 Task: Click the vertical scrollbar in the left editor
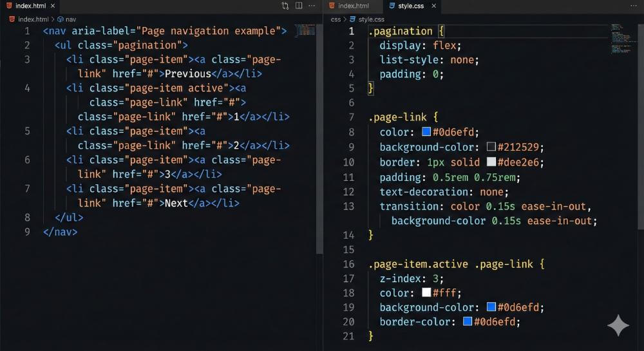pyautogui.click(x=319, y=140)
